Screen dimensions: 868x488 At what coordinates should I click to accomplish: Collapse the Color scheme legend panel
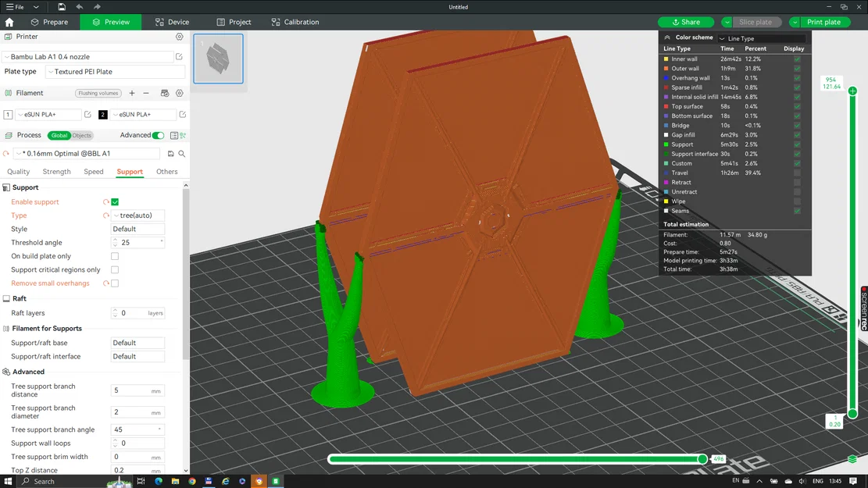click(x=667, y=37)
